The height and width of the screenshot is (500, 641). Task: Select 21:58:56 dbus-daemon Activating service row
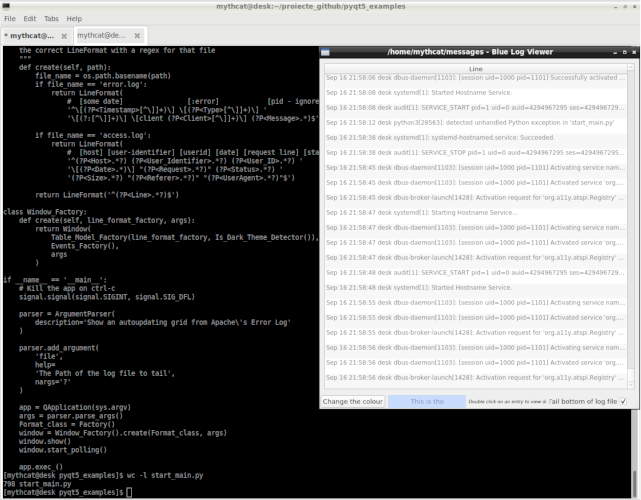pos(476,348)
